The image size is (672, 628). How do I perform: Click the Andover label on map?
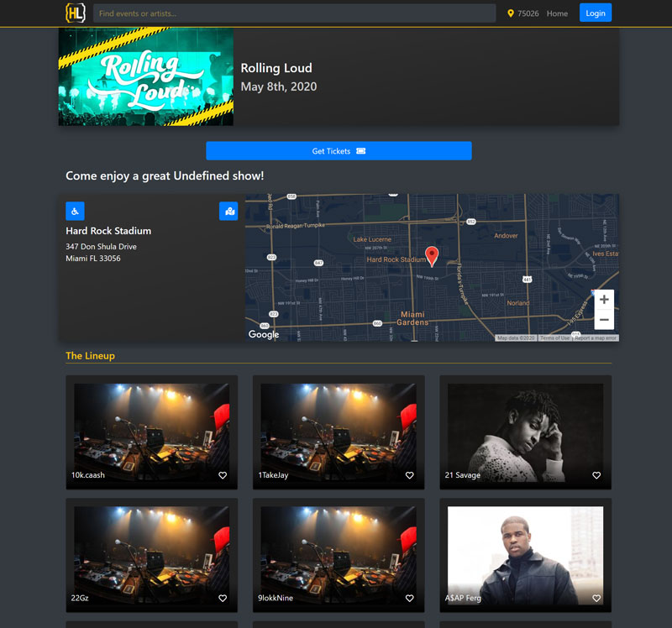point(506,236)
